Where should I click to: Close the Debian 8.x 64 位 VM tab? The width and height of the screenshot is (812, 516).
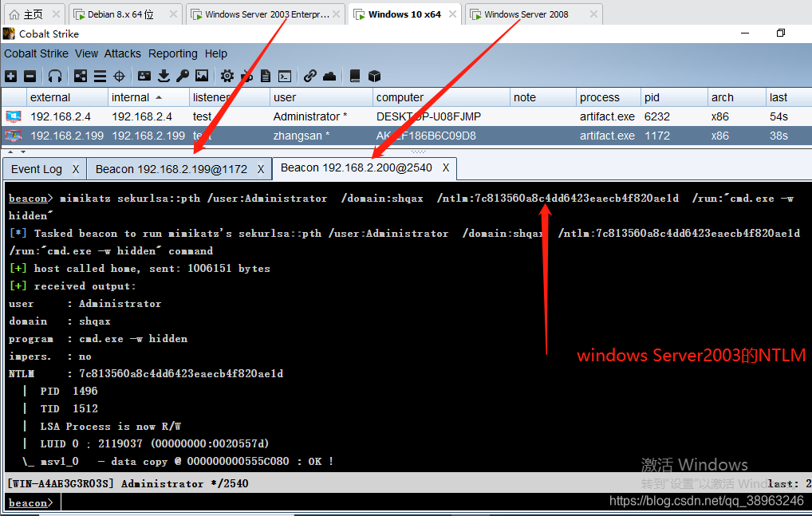click(173, 14)
